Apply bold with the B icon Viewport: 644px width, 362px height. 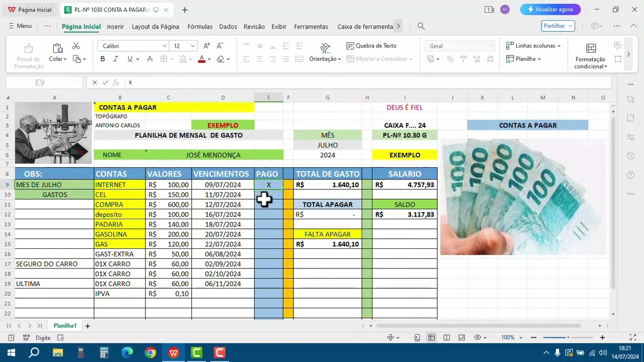coord(103,59)
